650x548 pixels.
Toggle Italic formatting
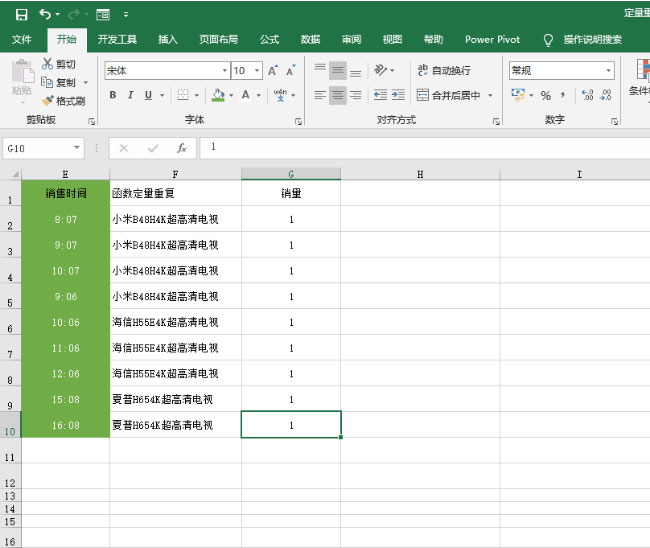(131, 96)
